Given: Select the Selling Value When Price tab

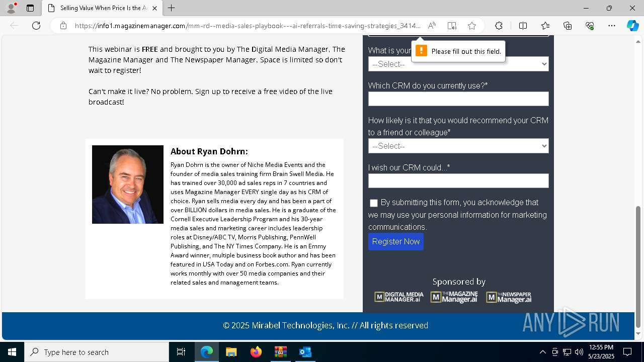Looking at the screenshot, I should [102, 8].
